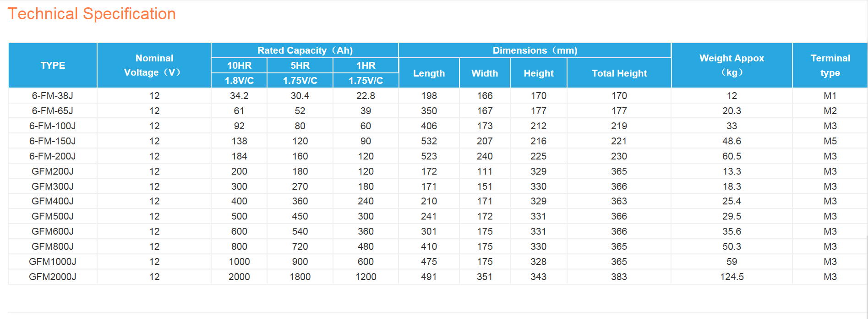
Task: Click the 1.8V/C subheader cell
Action: 239,81
